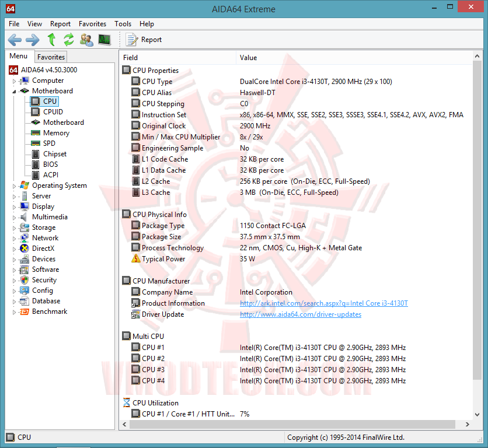Click the Devices icon in the tree
The height and width of the screenshot is (448, 488).
coord(25,259)
